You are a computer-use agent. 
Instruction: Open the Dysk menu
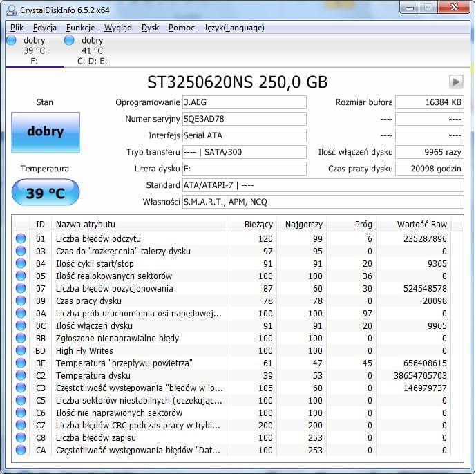pos(151,28)
